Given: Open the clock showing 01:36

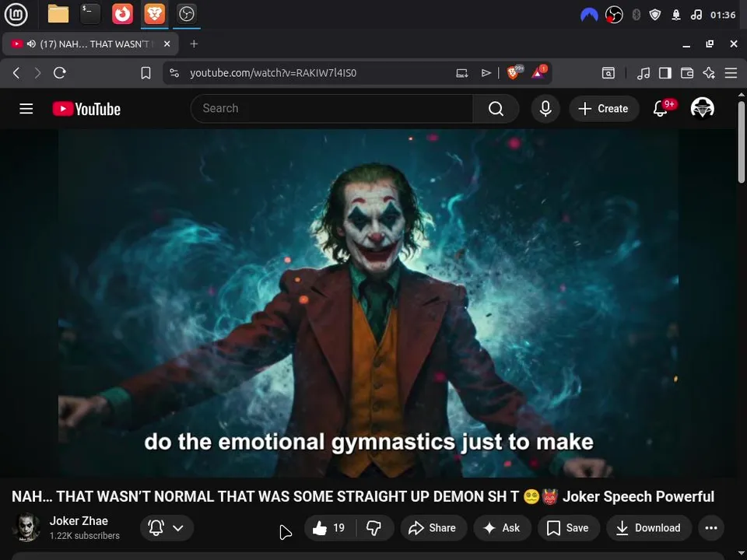Looking at the screenshot, I should point(723,15).
